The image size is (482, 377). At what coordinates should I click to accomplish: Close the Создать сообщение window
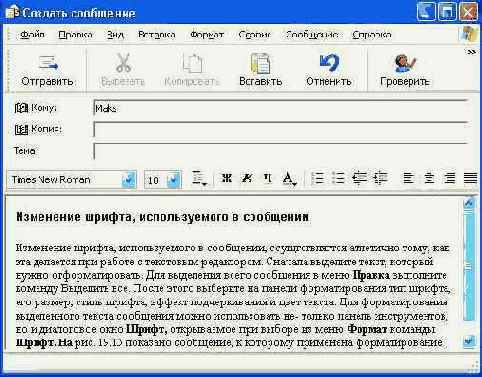[x=469, y=12]
